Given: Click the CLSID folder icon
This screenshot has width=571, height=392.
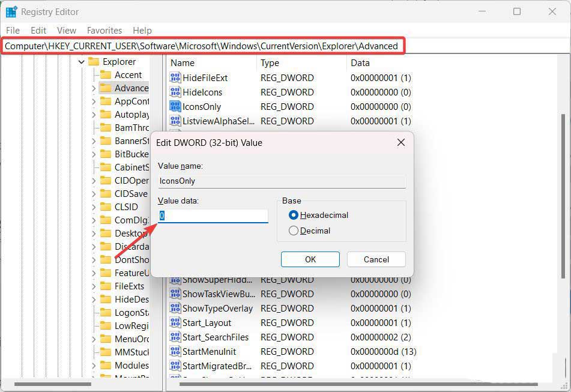Looking at the screenshot, I should coord(106,207).
